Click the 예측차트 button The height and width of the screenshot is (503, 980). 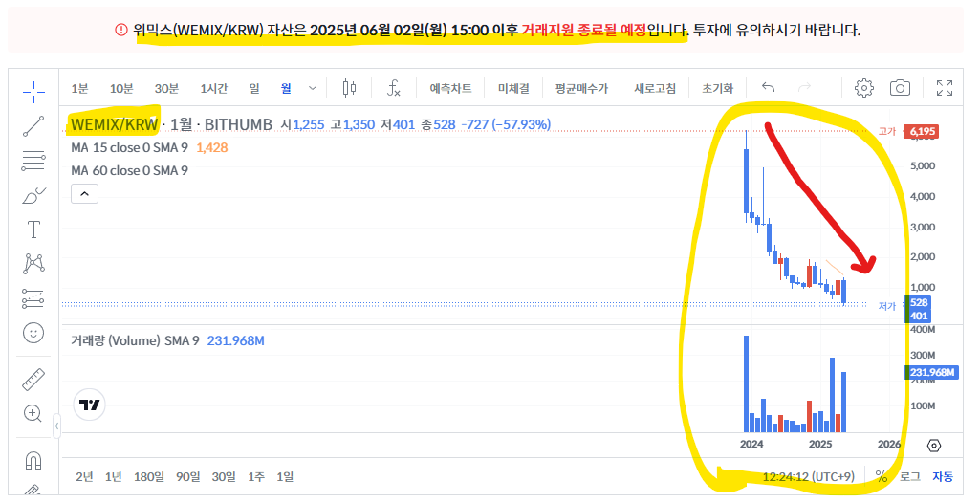[450, 89]
